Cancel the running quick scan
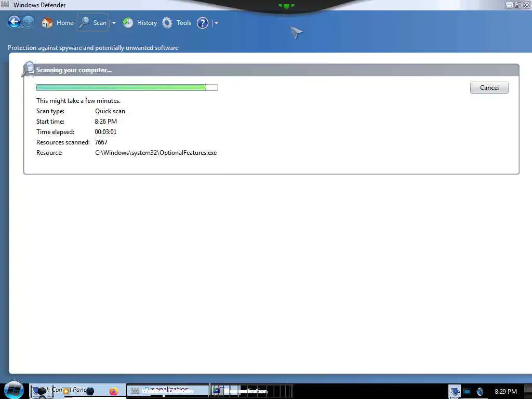The width and height of the screenshot is (532, 399). (x=489, y=87)
